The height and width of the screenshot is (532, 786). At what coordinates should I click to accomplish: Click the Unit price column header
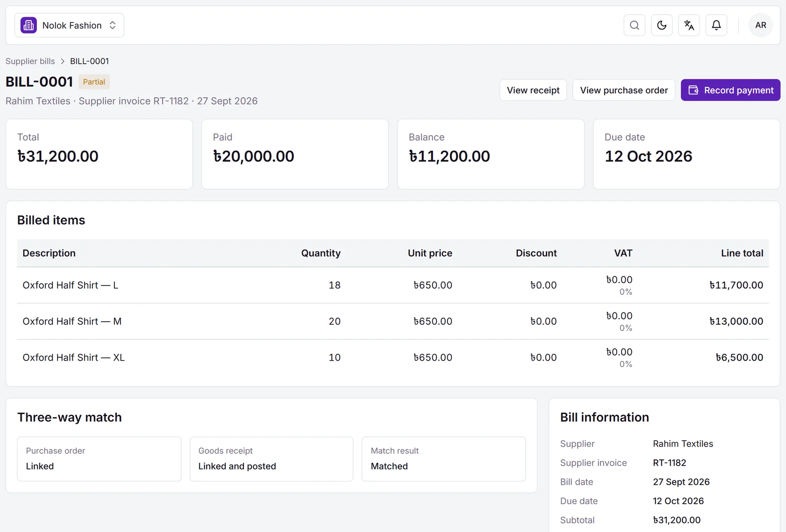tap(430, 253)
